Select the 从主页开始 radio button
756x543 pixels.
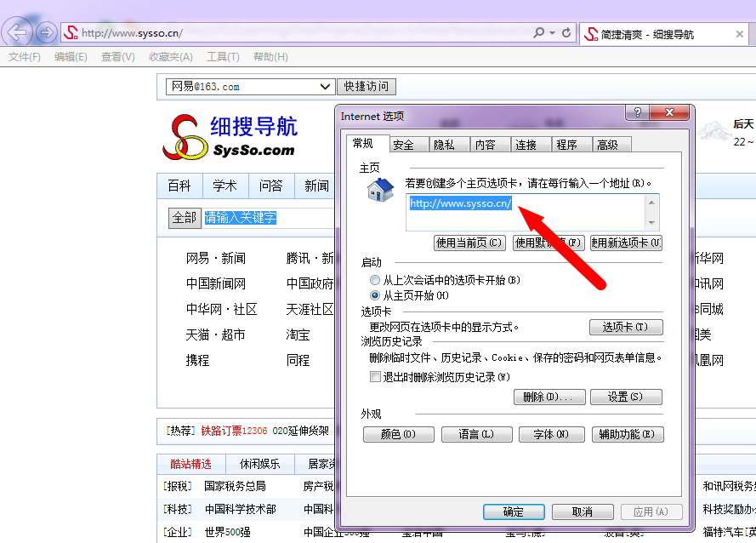(x=375, y=295)
